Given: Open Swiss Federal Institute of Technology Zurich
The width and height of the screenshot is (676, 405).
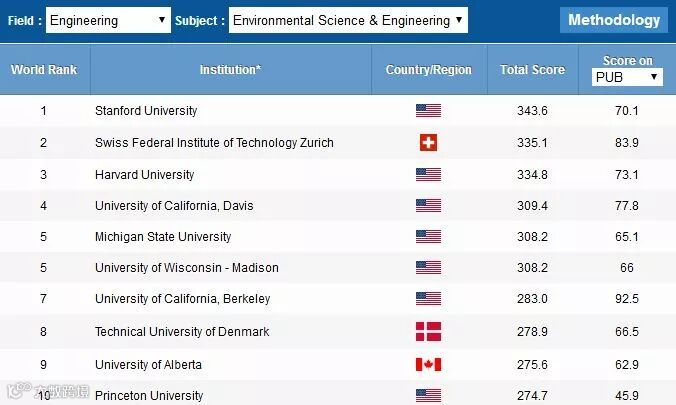Looking at the screenshot, I should point(214,143).
